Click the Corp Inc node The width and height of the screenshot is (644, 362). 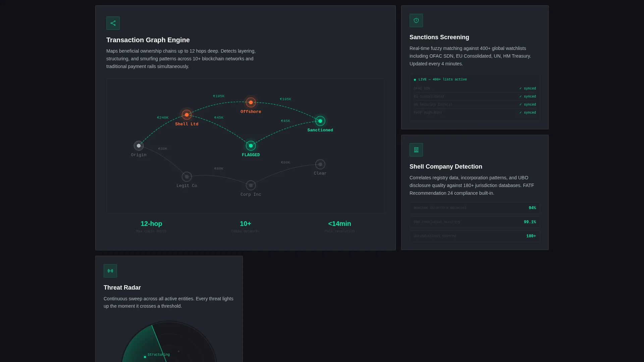[251, 185]
